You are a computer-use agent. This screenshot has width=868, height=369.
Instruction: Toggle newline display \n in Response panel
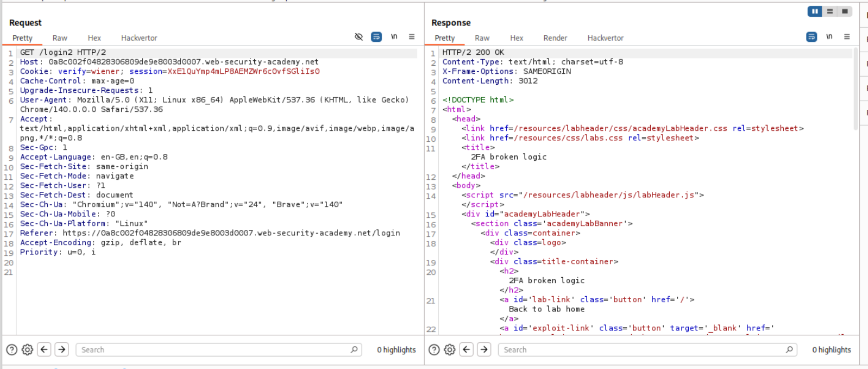coord(829,37)
